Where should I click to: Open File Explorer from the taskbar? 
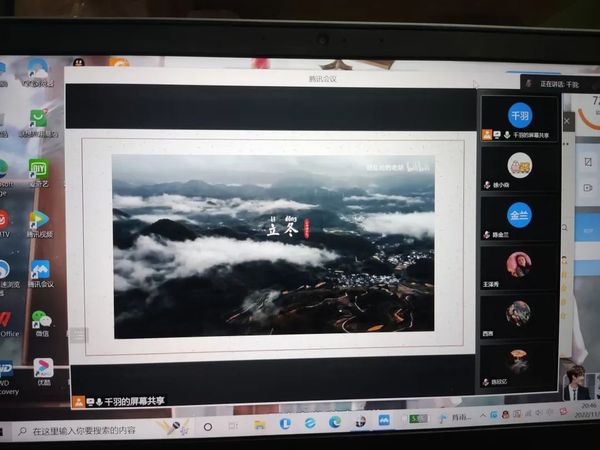pos(260,424)
